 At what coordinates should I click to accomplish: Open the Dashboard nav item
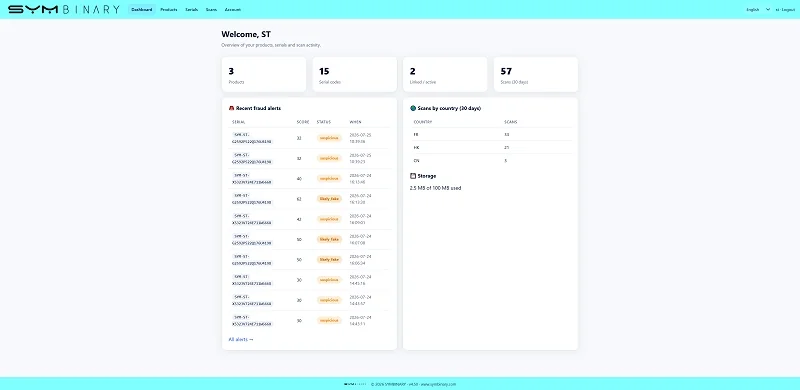point(142,9)
